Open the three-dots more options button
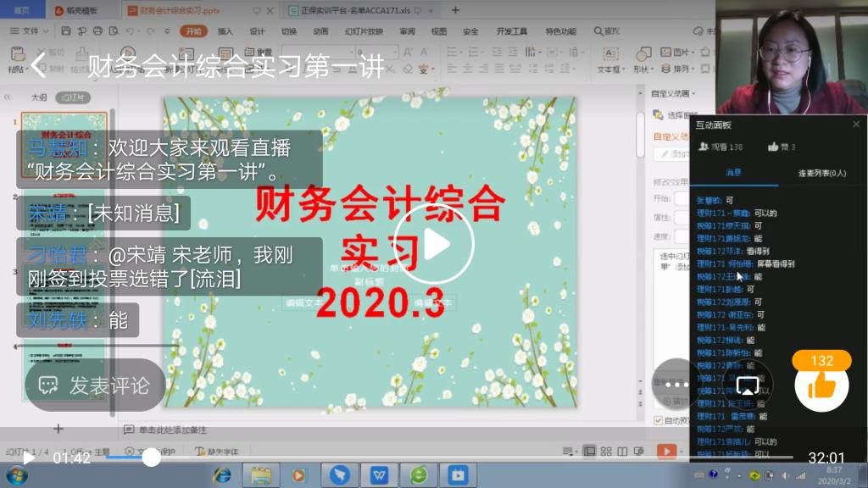 (x=676, y=384)
